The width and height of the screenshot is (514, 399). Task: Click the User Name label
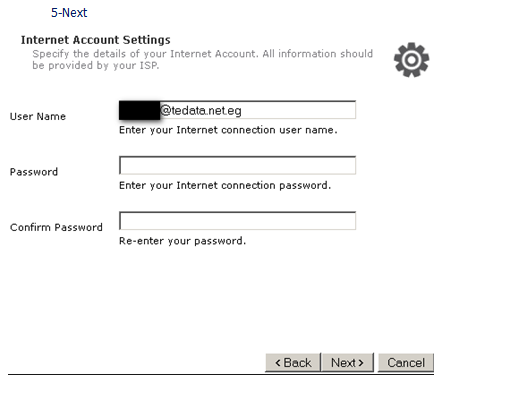click(x=38, y=116)
